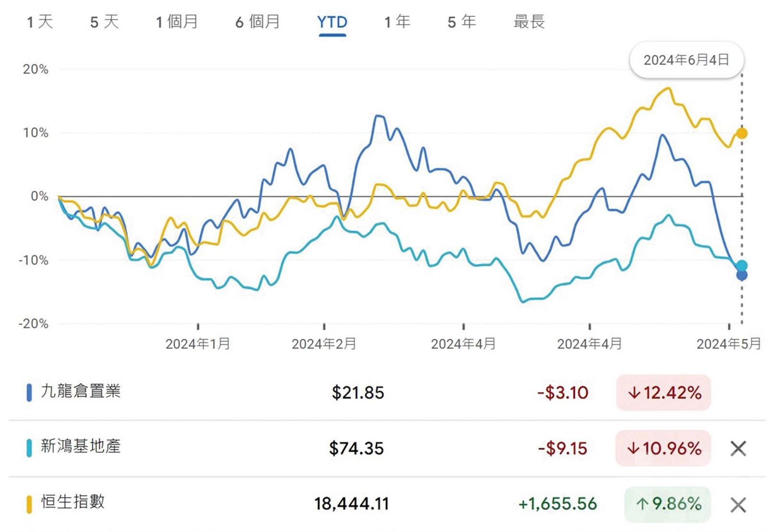The height and width of the screenshot is (532, 768).
Task: Click the 2024年2月 x-axis label
Action: point(324,344)
